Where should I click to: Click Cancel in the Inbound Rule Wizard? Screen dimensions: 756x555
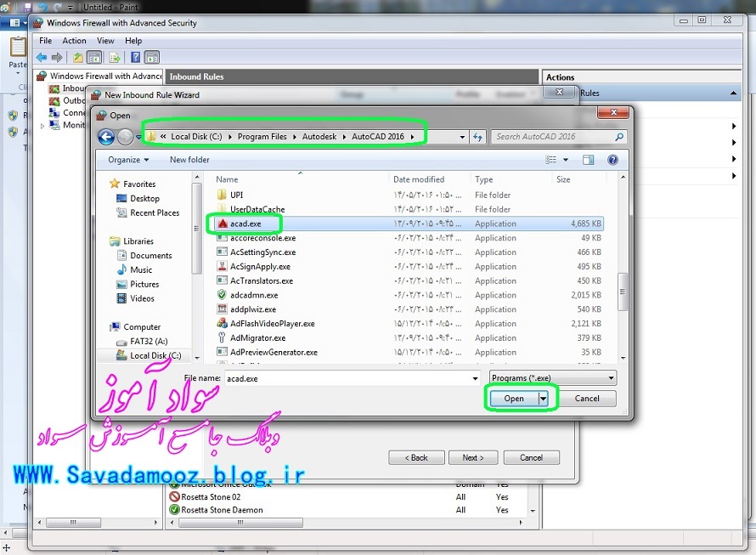click(x=531, y=457)
